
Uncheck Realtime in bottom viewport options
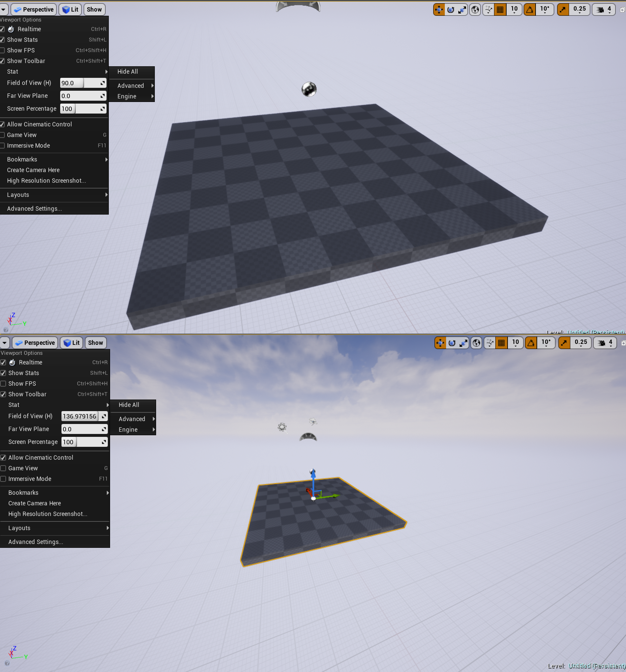pyautogui.click(x=4, y=362)
